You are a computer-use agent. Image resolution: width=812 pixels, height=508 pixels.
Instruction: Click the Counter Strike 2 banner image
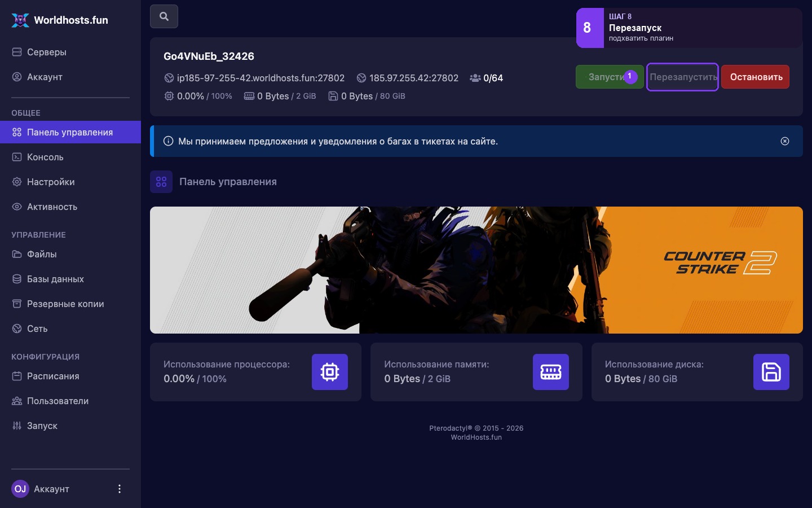pyautogui.click(x=476, y=270)
